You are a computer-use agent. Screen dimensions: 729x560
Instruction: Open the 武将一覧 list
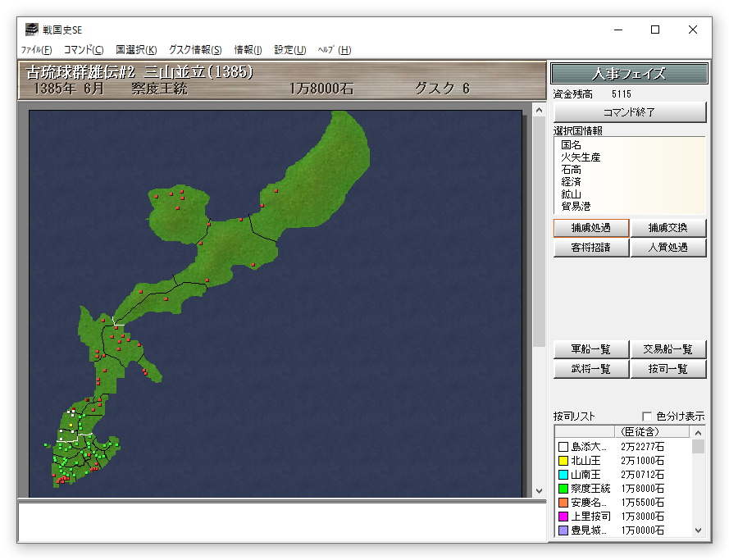(591, 369)
